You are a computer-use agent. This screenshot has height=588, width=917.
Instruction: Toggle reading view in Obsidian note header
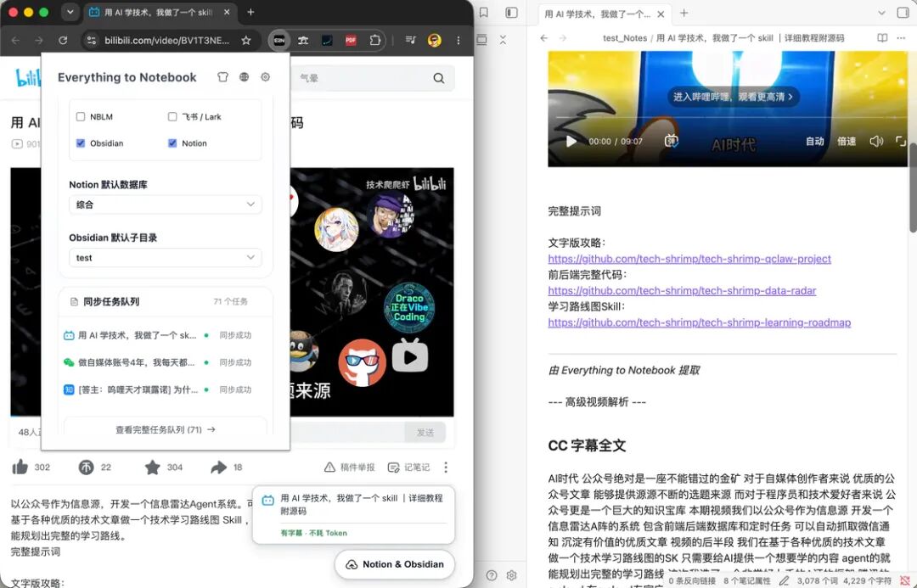[882, 38]
